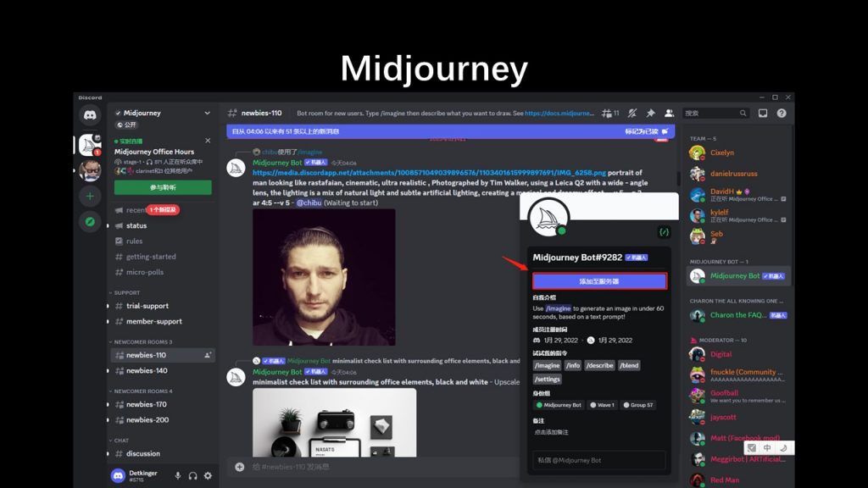This screenshot has height=488, width=868.
Task: Mute microphone in user panel
Action: (x=178, y=475)
